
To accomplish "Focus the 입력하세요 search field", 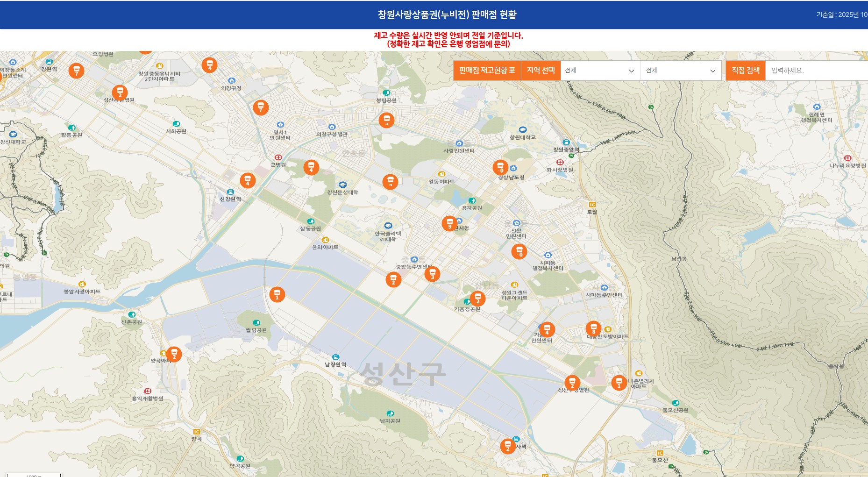I will (x=817, y=71).
